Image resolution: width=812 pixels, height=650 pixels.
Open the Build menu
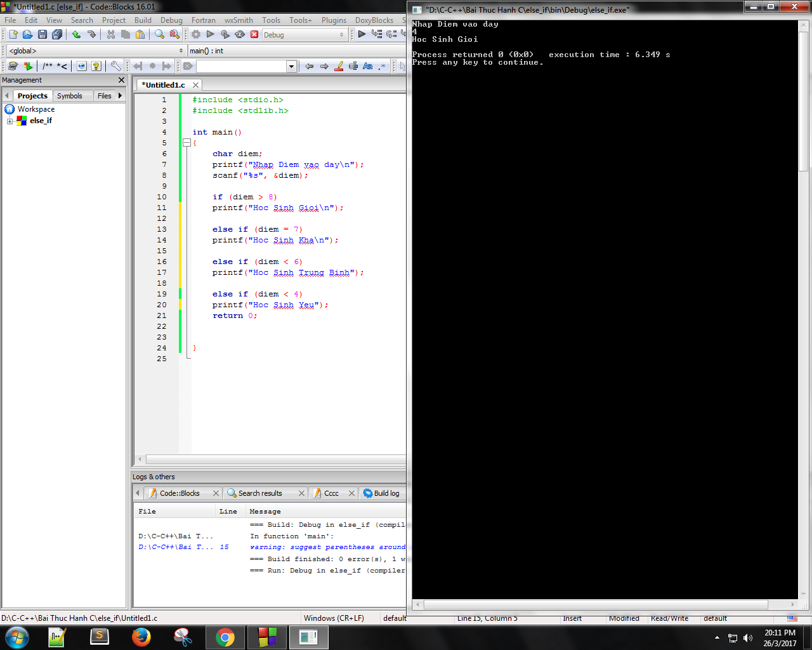click(143, 20)
